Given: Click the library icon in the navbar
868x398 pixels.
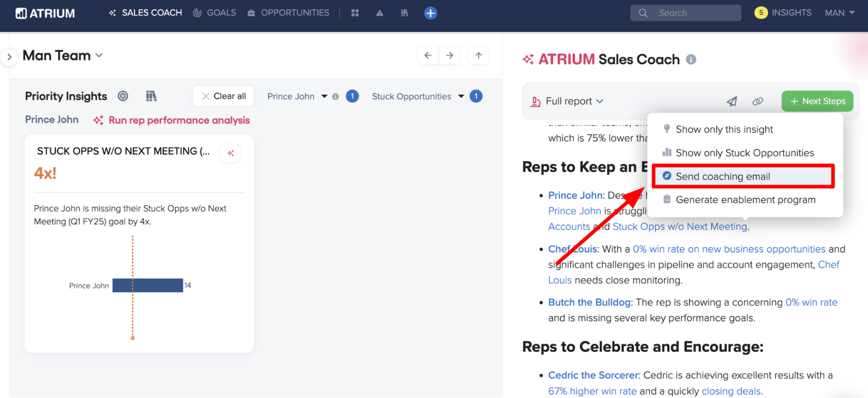Looking at the screenshot, I should [x=404, y=13].
